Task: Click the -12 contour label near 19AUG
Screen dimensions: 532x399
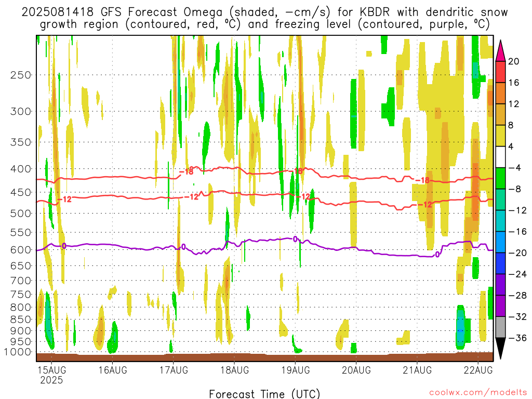Action: click(303, 196)
